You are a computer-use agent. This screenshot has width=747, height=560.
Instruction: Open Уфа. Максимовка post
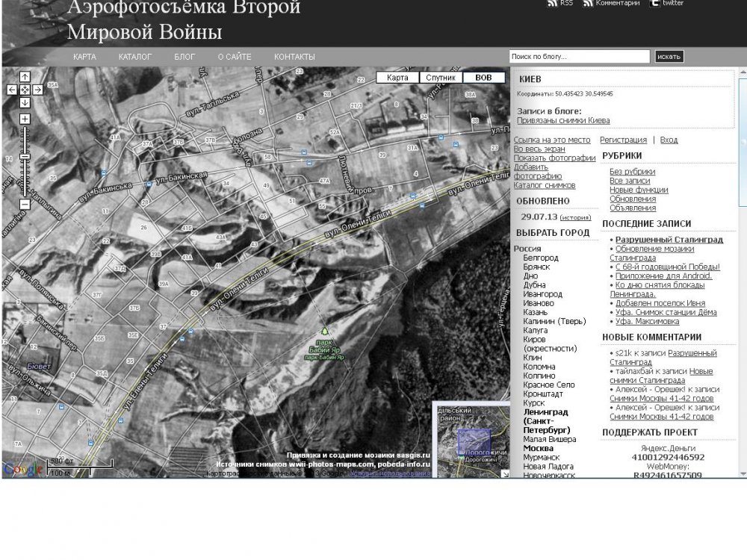coord(647,321)
